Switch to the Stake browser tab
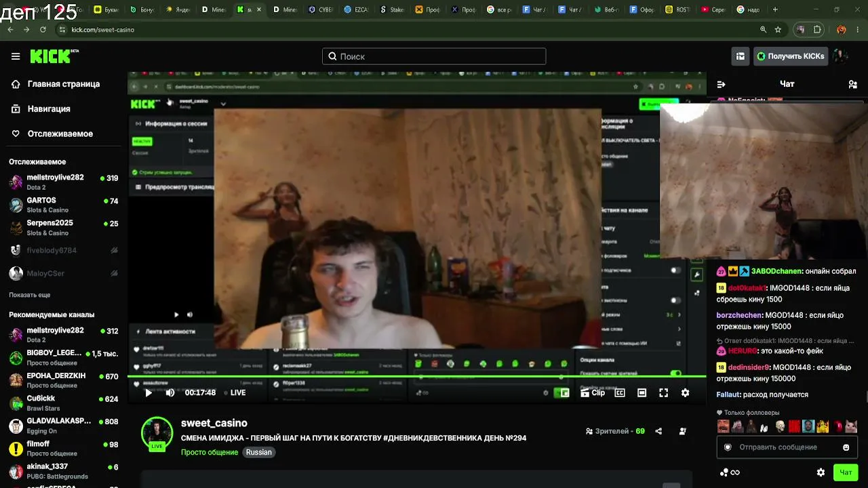Image resolution: width=868 pixels, height=488 pixels. click(x=392, y=9)
